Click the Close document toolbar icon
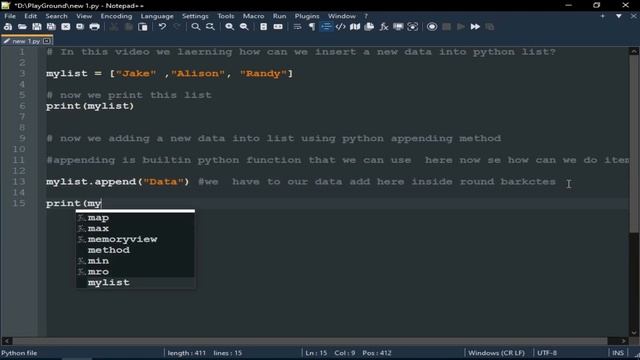The image size is (640, 360). tap(65, 27)
